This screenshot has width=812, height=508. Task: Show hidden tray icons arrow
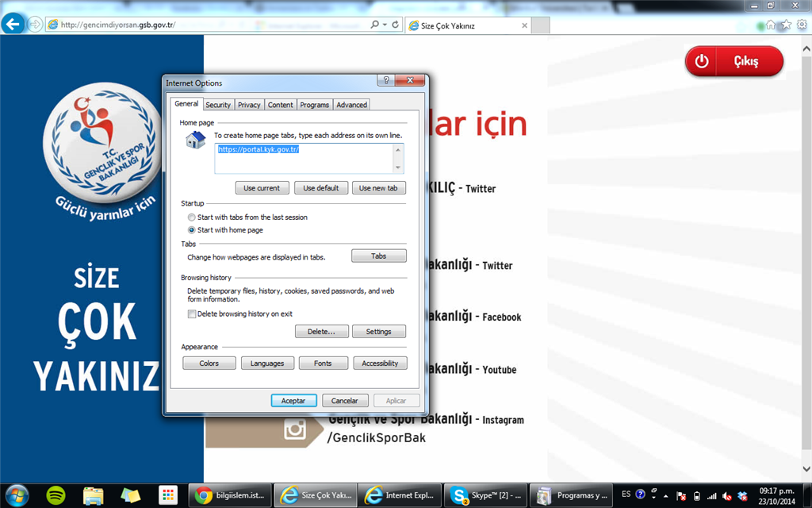666,496
